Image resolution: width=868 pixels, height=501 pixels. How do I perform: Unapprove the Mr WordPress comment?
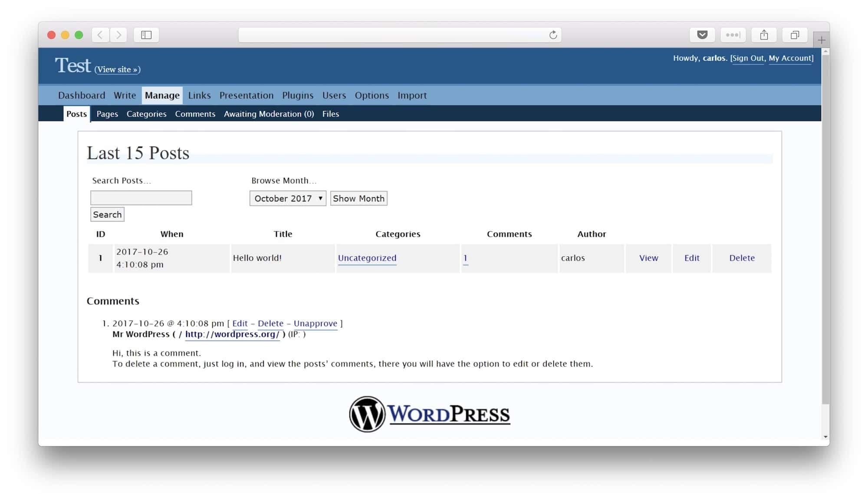[315, 323]
